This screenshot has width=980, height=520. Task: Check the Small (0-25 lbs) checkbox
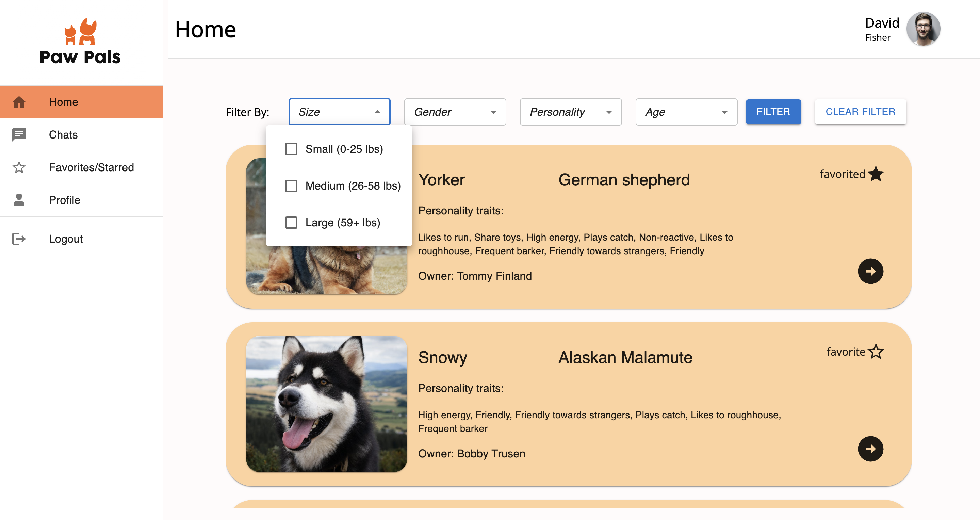(x=291, y=149)
